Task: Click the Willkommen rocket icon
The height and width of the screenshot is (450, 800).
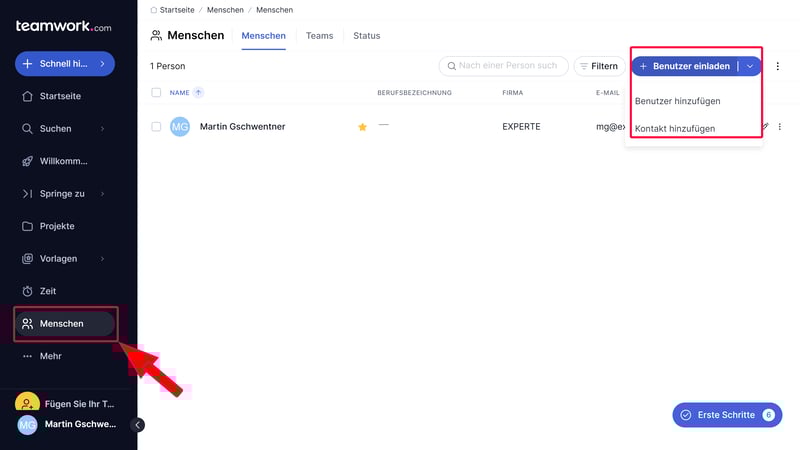Action: coord(28,161)
